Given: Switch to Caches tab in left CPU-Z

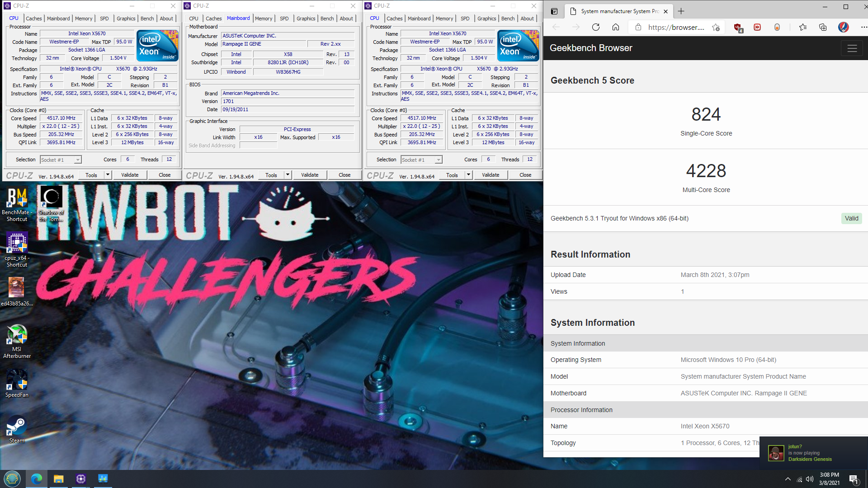Looking at the screenshot, I should (x=34, y=19).
